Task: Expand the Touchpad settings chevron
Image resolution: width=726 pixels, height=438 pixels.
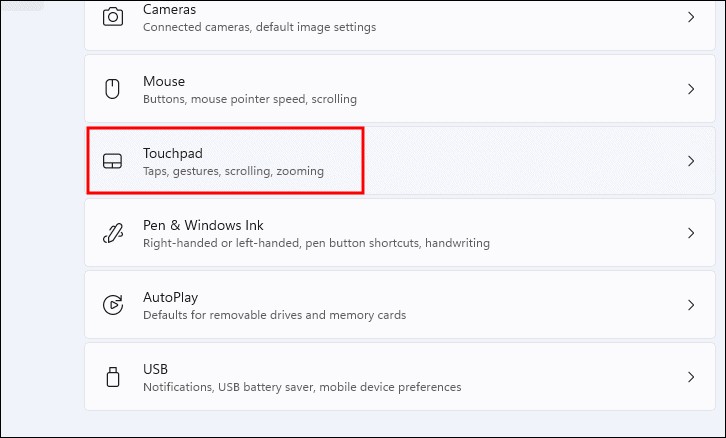Action: 690,161
